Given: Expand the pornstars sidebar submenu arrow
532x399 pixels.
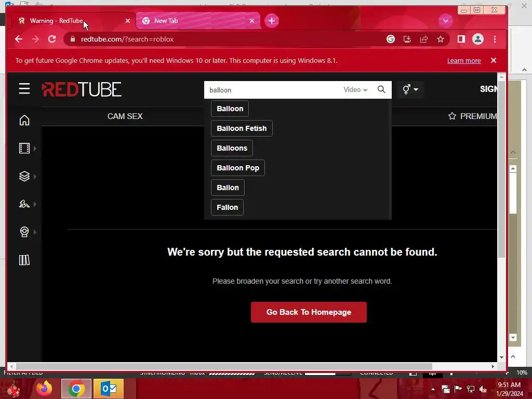Looking at the screenshot, I should 35,204.
